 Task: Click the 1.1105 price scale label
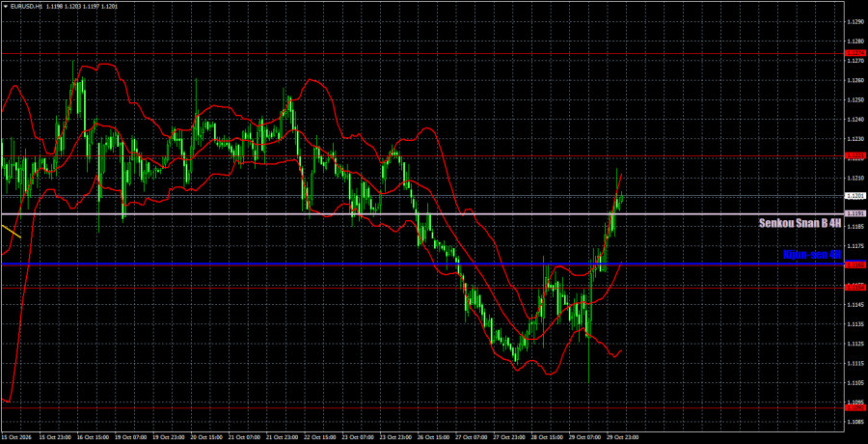tap(855, 382)
